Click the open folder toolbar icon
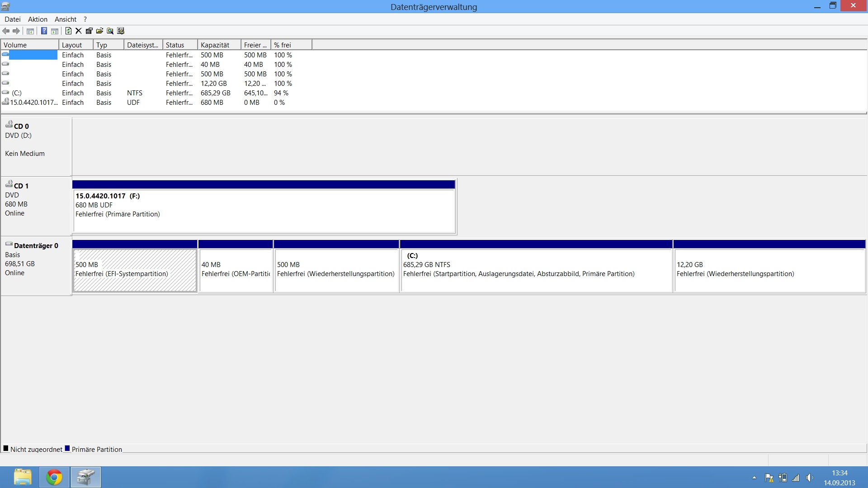 [99, 31]
